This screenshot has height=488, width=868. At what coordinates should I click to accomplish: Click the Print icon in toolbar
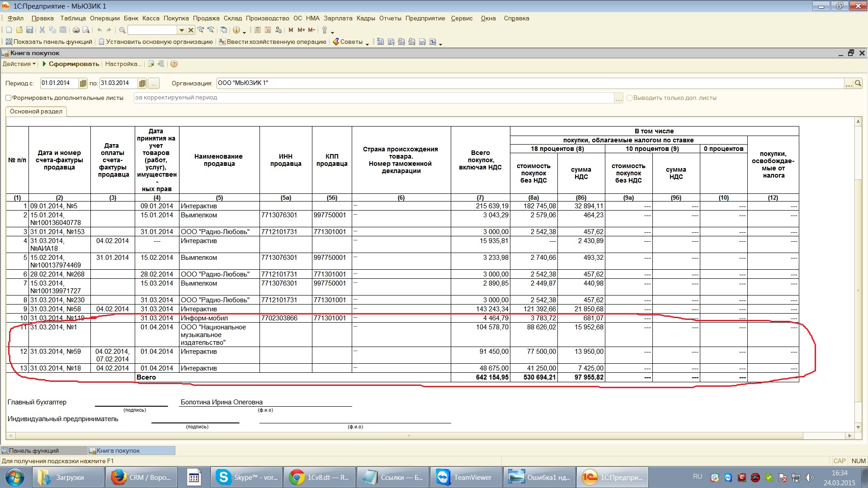(x=76, y=30)
